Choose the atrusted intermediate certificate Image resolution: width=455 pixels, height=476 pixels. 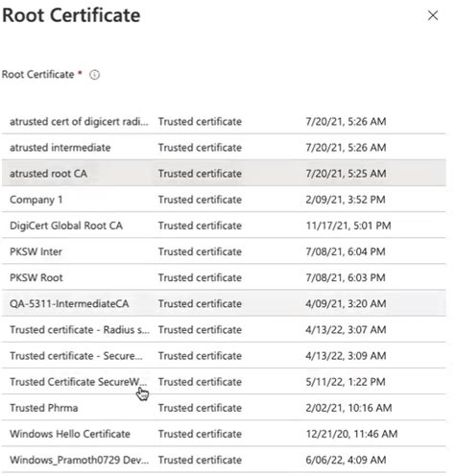224,148
